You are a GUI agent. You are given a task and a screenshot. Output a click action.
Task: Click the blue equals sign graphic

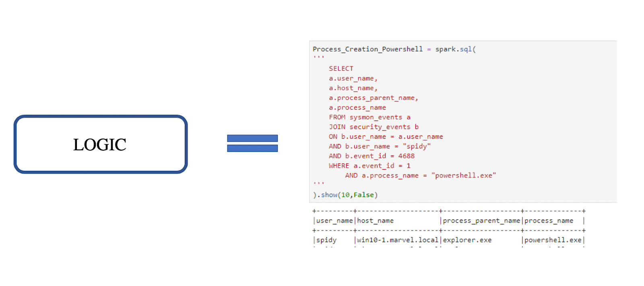pos(252,143)
